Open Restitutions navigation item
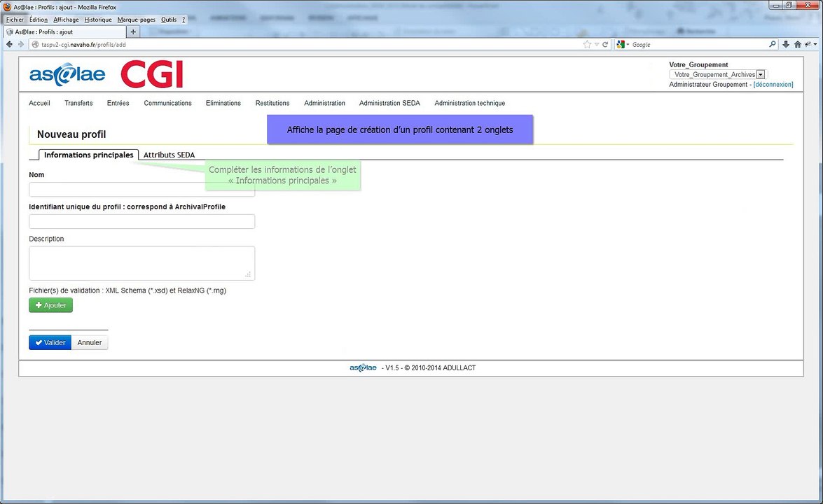This screenshot has width=823, height=504. pos(272,103)
